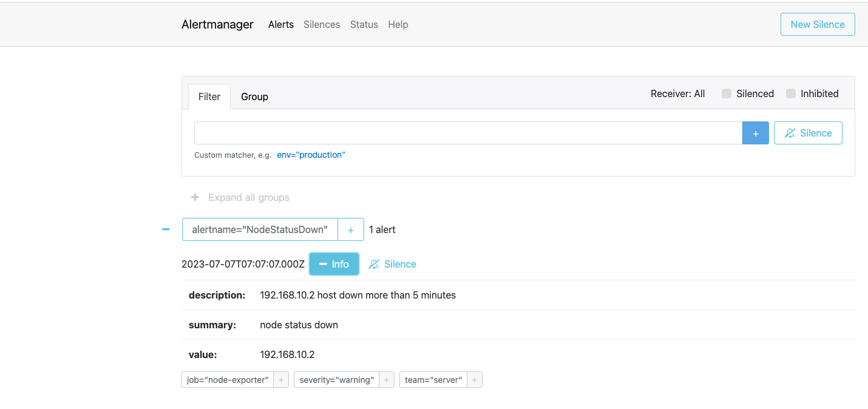
Task: Switch to the Group tab
Action: point(254,96)
